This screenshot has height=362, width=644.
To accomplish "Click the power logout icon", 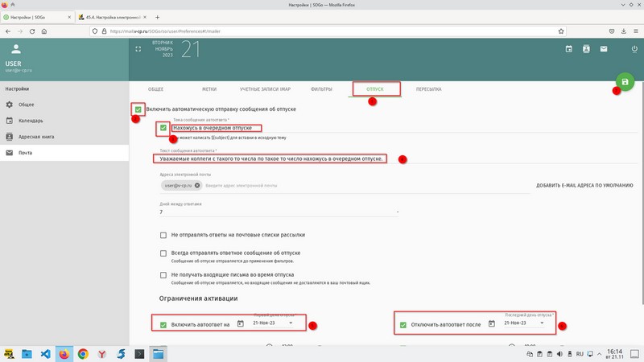I will tap(634, 49).
